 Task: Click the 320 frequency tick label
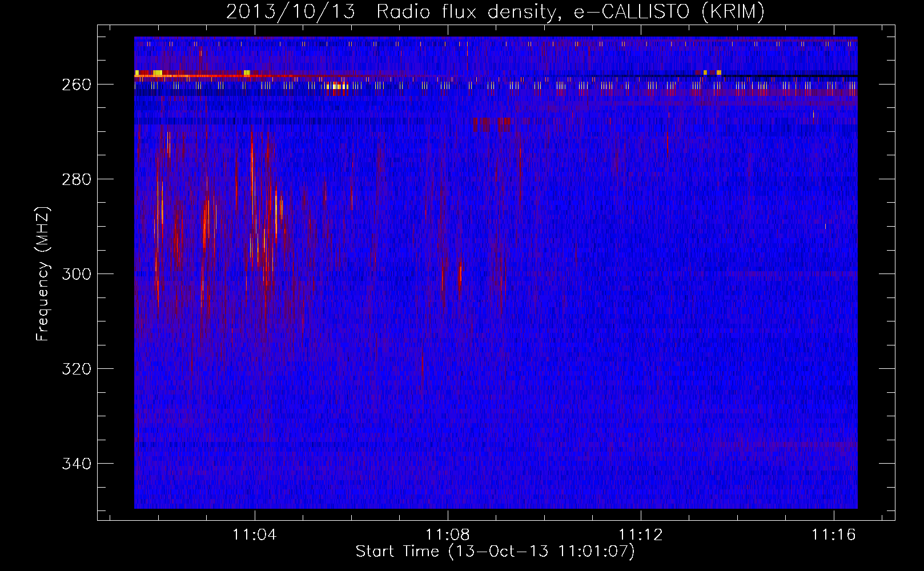pyautogui.click(x=77, y=369)
